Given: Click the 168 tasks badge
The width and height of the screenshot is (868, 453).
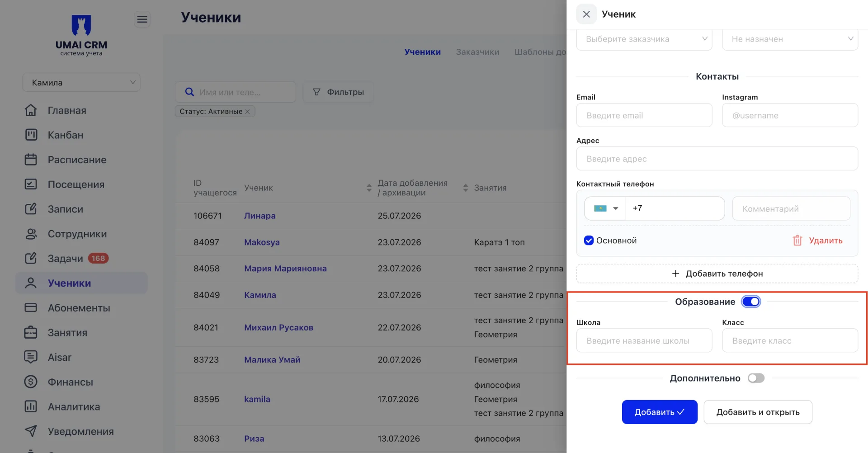Looking at the screenshot, I should tap(98, 258).
